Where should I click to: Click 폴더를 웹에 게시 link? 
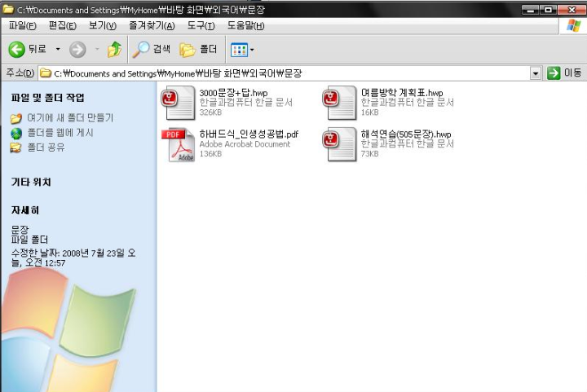click(x=60, y=132)
